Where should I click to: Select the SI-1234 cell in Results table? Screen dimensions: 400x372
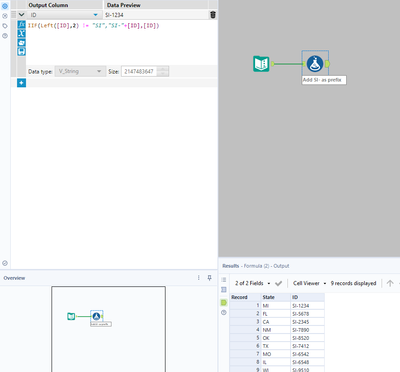coord(307,305)
